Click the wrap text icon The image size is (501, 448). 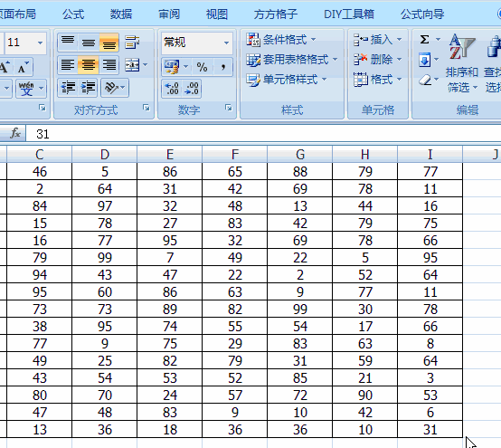132,43
